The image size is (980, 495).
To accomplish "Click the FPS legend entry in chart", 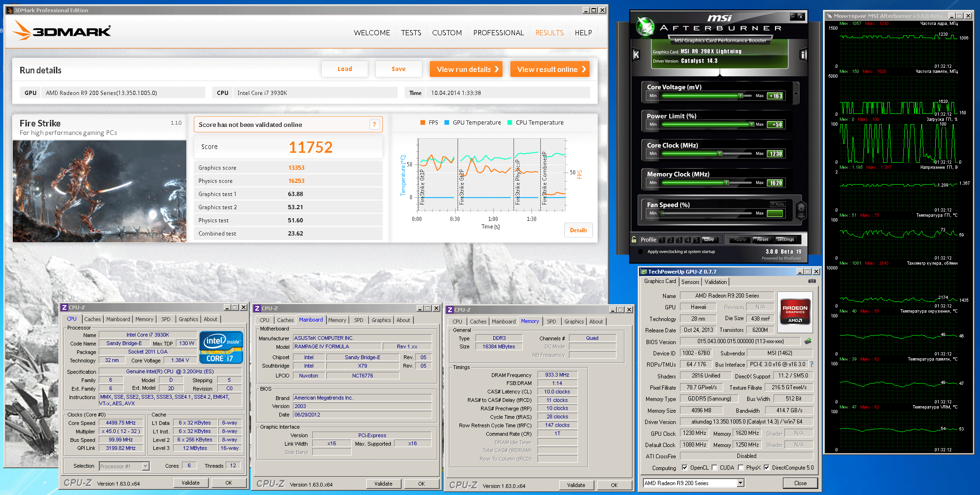I will pyautogui.click(x=429, y=123).
